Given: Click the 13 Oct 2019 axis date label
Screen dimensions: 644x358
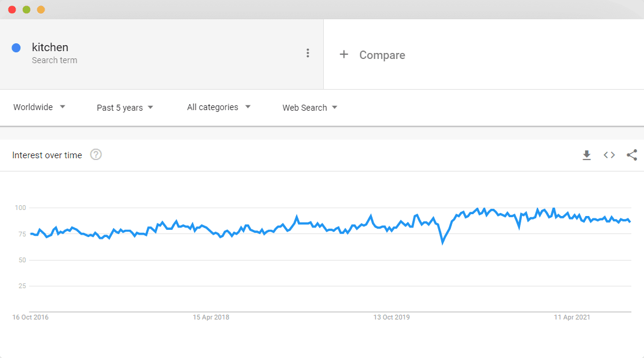Looking at the screenshot, I should (x=391, y=317).
